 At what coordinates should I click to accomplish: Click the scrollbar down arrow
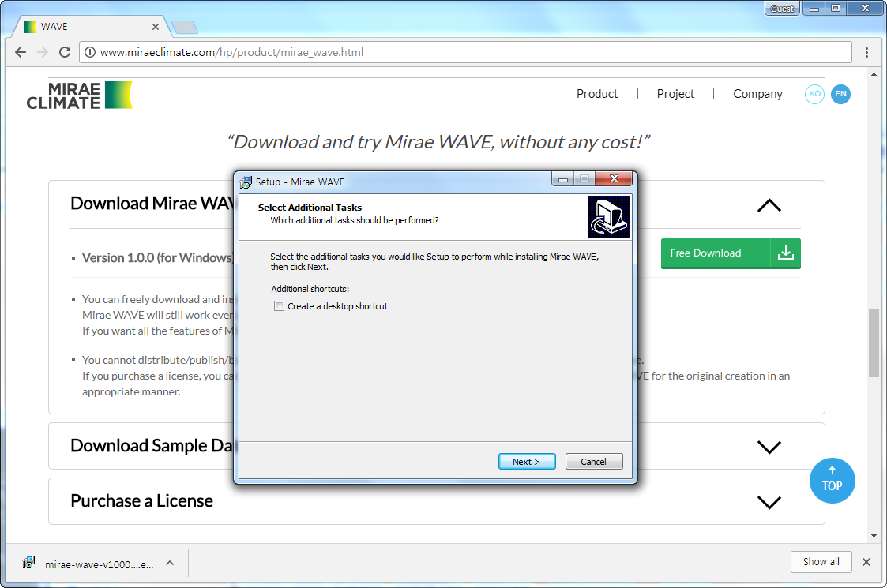click(x=874, y=536)
